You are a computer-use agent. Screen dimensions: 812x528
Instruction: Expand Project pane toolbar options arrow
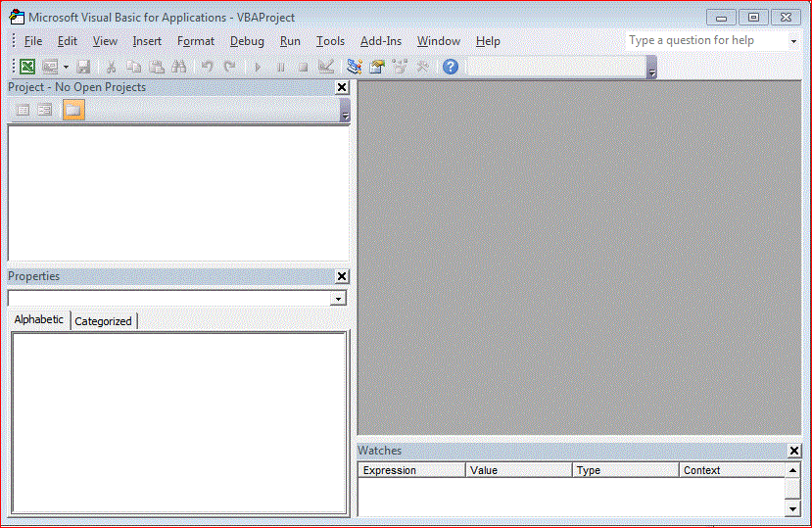346,111
